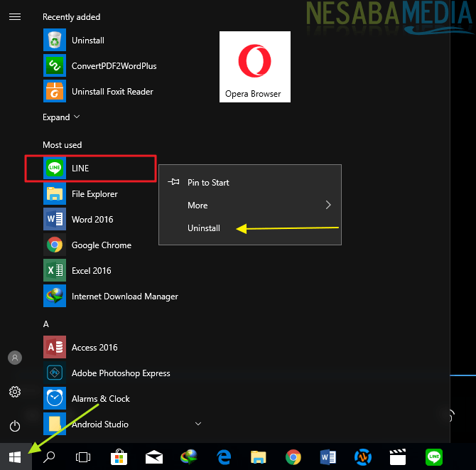Launch Google Chrome from taskbar
The height and width of the screenshot is (470, 476).
coord(293,457)
